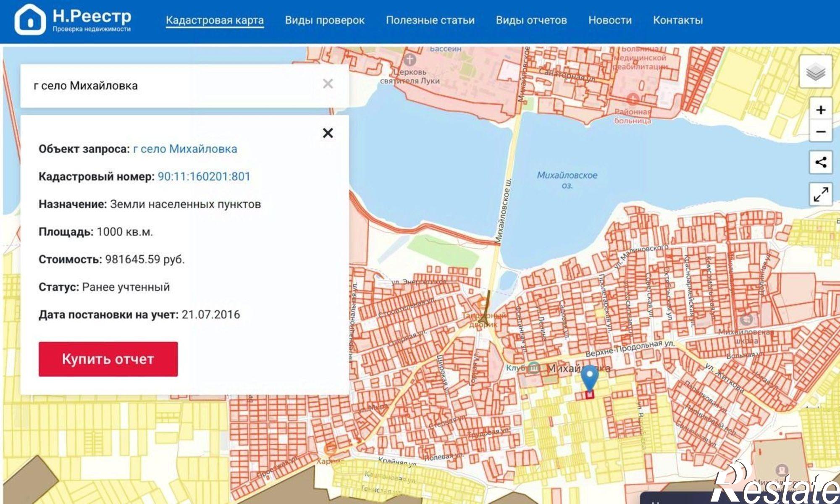This screenshot has height=504, width=840.
Task: Open the Новости page
Action: pos(610,20)
